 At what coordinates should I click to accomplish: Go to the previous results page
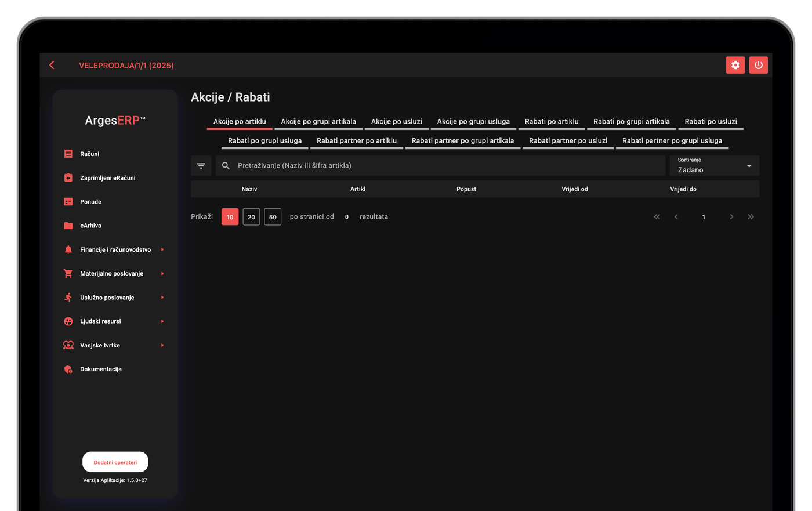(x=676, y=216)
